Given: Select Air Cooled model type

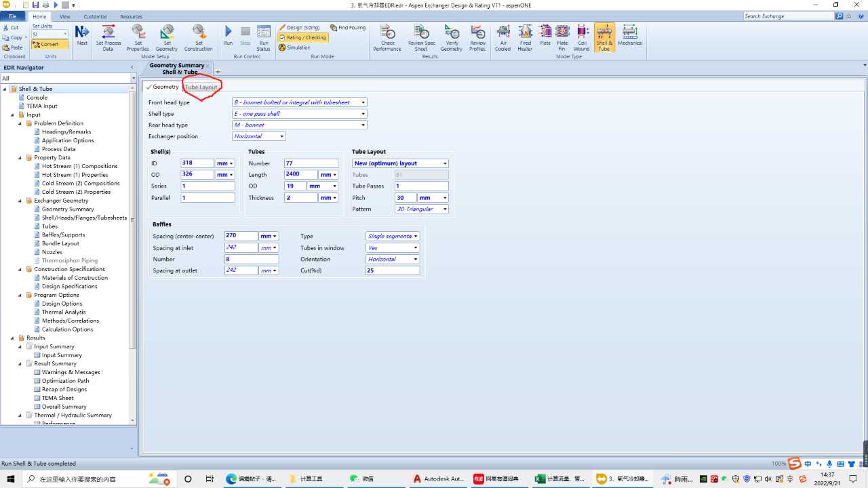Looking at the screenshot, I should coord(503,37).
